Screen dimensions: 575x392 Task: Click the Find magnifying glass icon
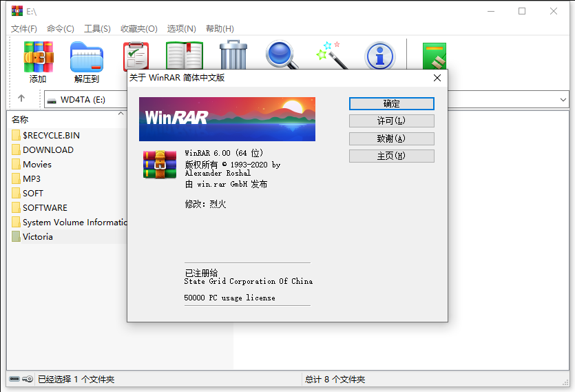coord(282,55)
